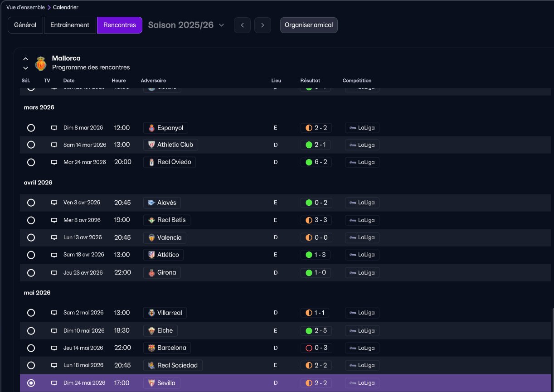Viewport: 554px width, 392px height.
Task: Click the TV icon for the Espanyol match
Action: (54, 128)
